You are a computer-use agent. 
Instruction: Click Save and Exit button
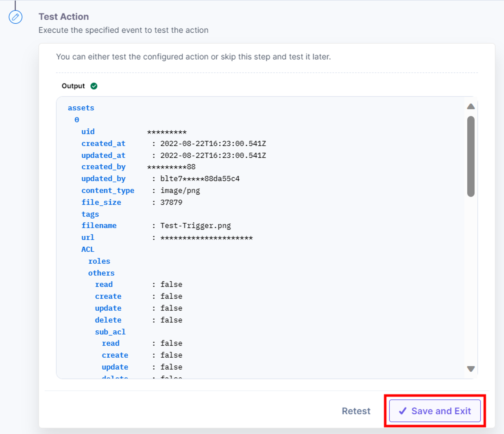coord(435,411)
